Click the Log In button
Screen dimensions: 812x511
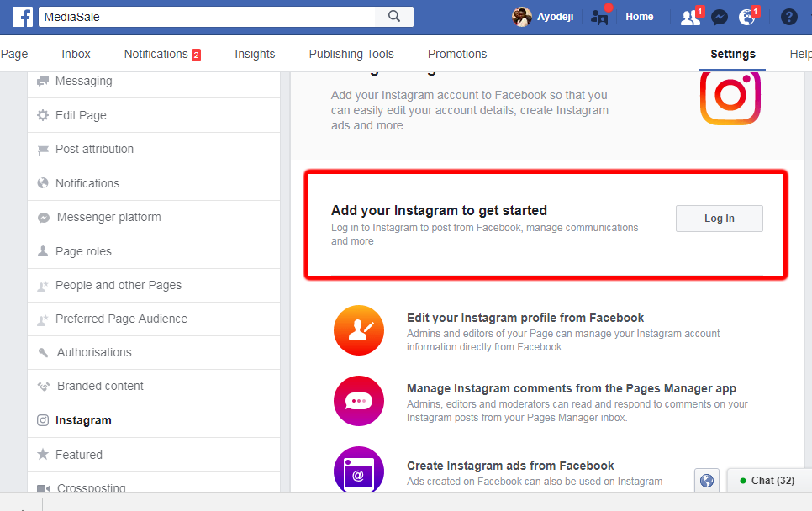[x=719, y=218]
